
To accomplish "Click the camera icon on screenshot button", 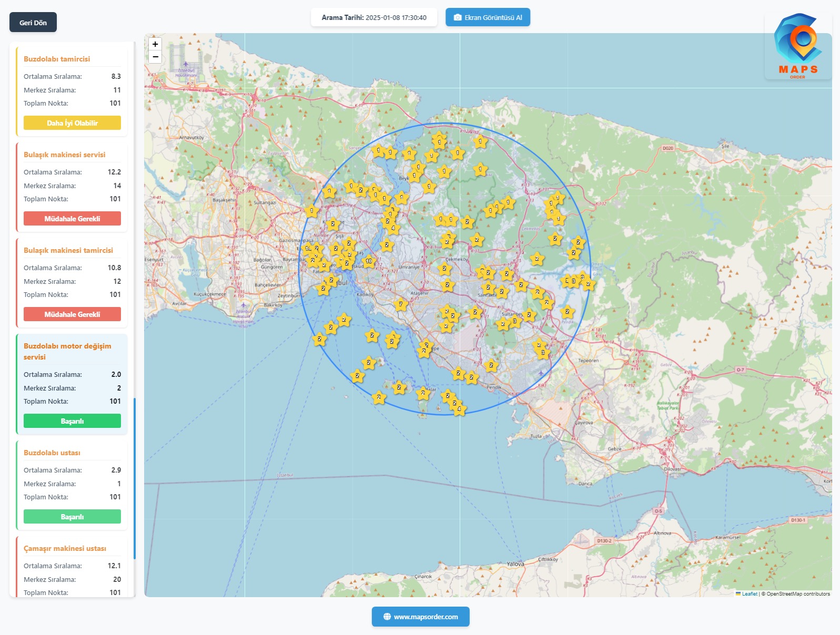I will click(x=458, y=17).
